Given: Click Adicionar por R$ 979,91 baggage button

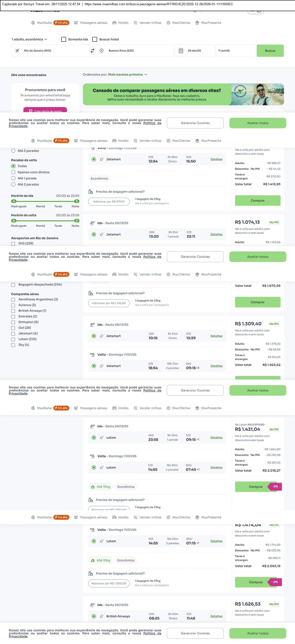Looking at the screenshot, I should (109, 201).
